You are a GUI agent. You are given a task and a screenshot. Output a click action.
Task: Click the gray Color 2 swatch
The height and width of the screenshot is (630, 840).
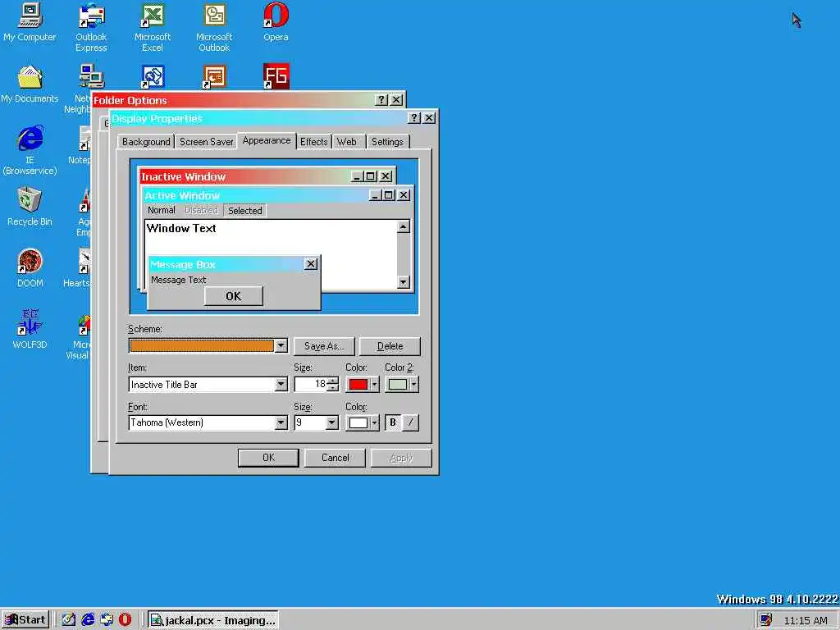tap(398, 384)
